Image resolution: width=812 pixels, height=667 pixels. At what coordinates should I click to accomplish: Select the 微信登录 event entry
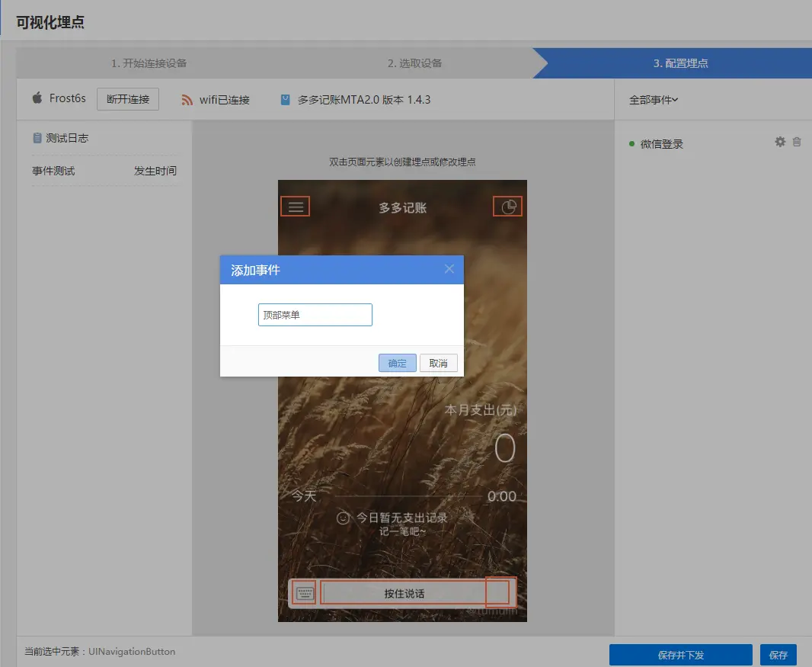point(661,144)
